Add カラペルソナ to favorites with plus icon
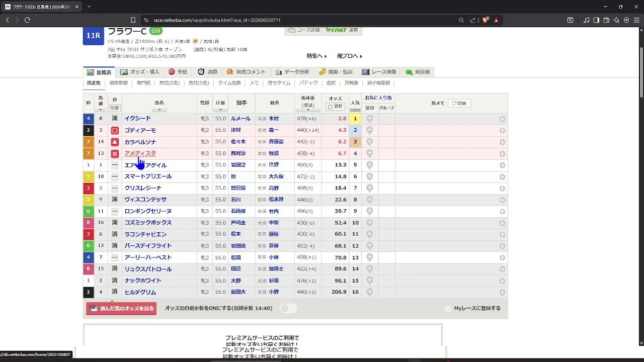This screenshot has width=644, height=362. 369,142
